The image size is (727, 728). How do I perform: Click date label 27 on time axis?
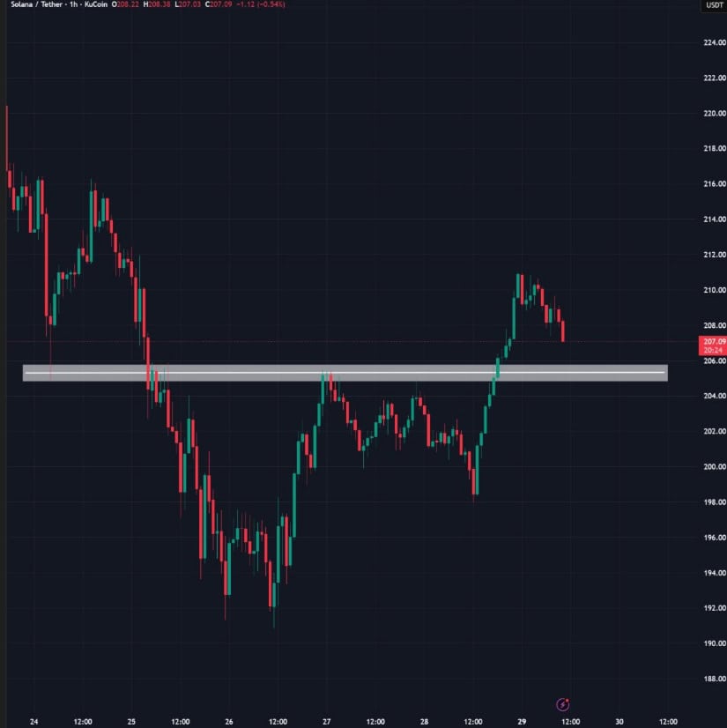coord(327,718)
